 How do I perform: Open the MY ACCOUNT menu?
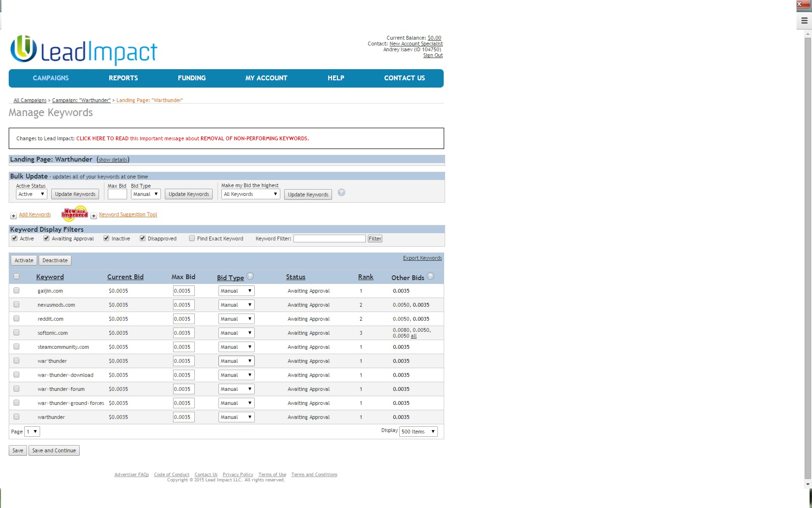point(266,78)
